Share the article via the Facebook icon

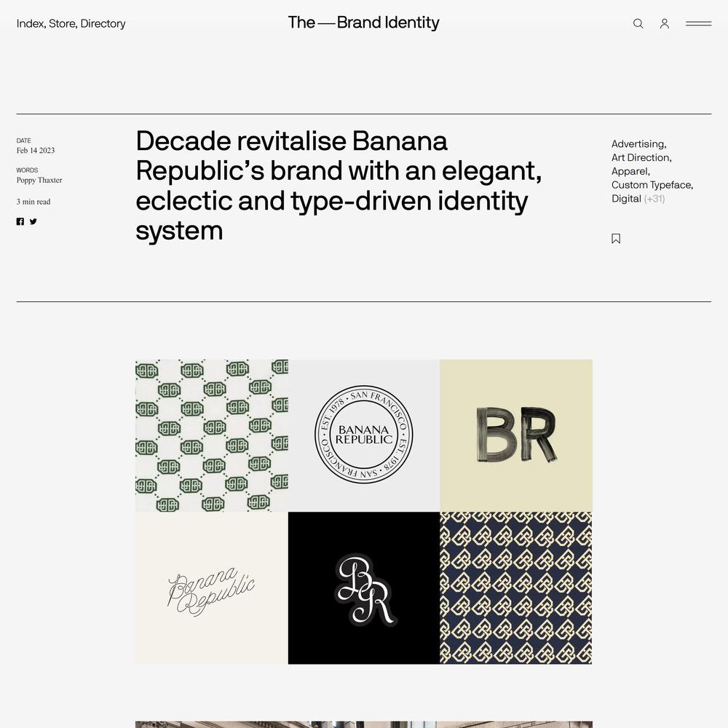click(x=20, y=221)
